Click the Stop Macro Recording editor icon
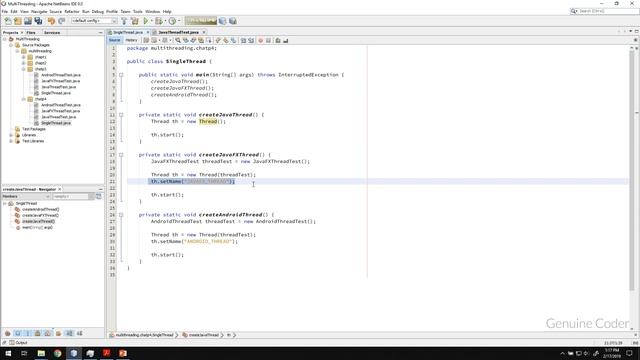Screen dimensions: 640x360 click(x=268, y=40)
